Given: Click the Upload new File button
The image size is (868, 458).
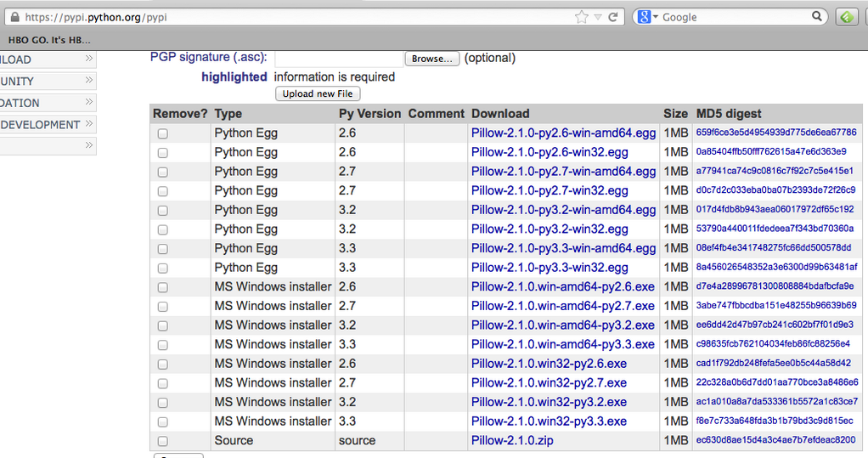Looking at the screenshot, I should [318, 93].
